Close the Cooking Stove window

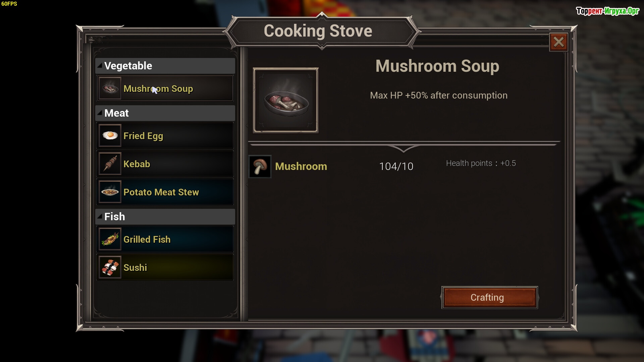(559, 42)
